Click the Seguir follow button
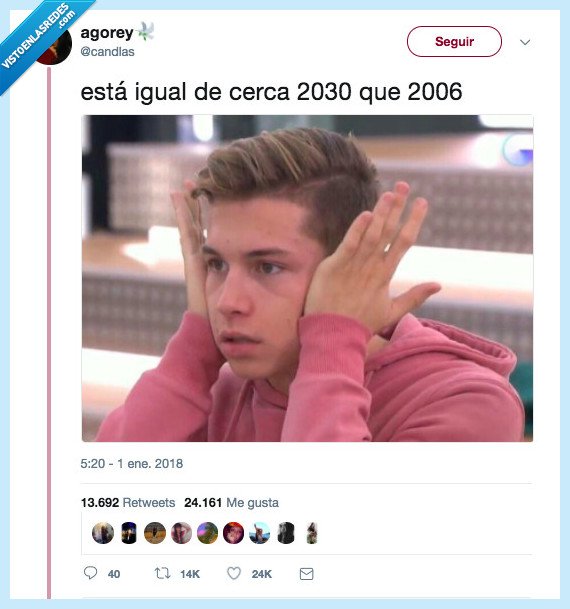 point(454,42)
